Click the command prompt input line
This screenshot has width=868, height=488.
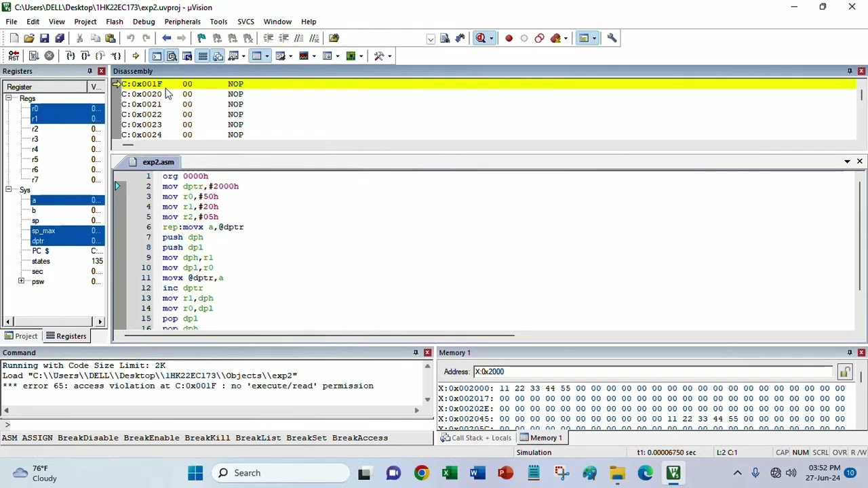click(x=217, y=425)
